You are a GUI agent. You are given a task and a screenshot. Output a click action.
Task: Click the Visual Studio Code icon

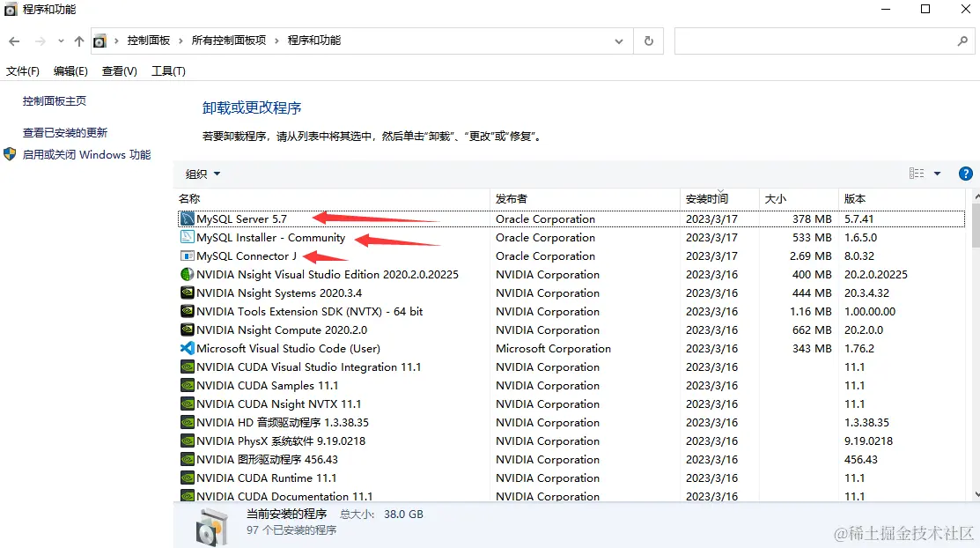[187, 348]
